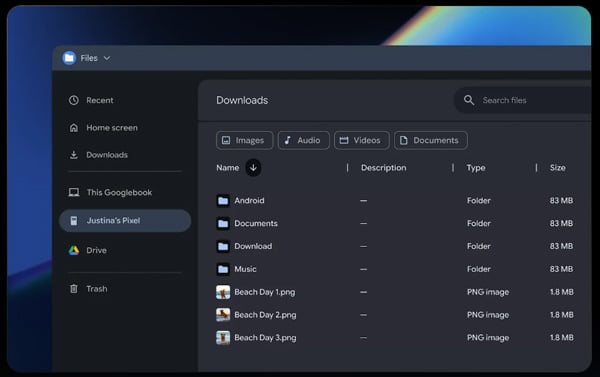Open the Files app dropdown chevron
The height and width of the screenshot is (377, 600).
[x=107, y=58]
